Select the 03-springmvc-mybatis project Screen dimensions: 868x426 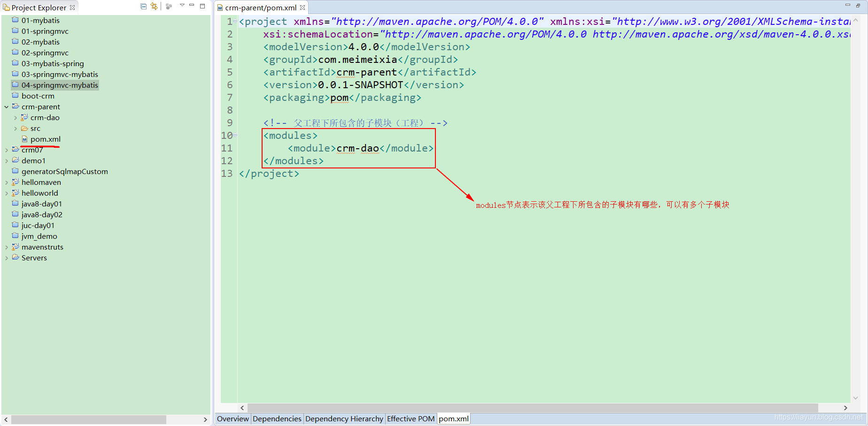[x=60, y=74]
